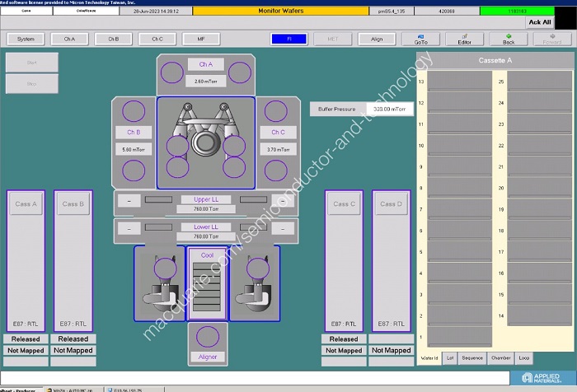The height and width of the screenshot is (392, 577).
Task: Toggle the FI view button
Action: [288, 39]
